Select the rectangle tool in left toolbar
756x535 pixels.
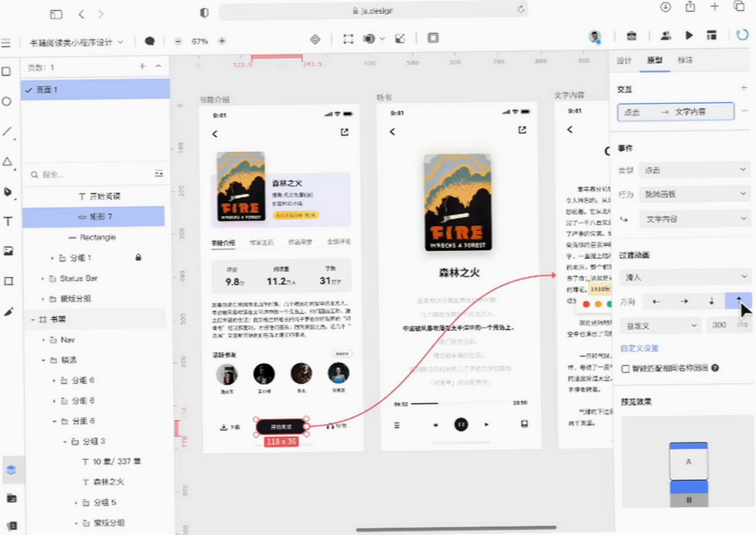(7, 72)
